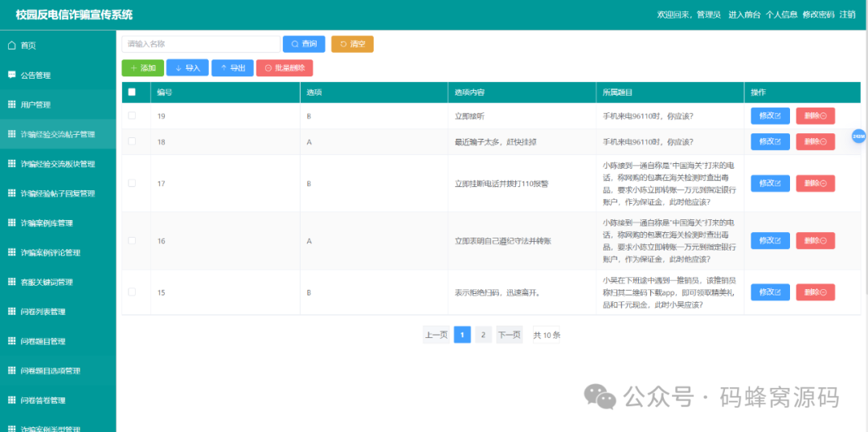Screen dimensions: 868x432
Task: Open 问卷题目选项管理 in the sidebar
Action: [x=58, y=371]
